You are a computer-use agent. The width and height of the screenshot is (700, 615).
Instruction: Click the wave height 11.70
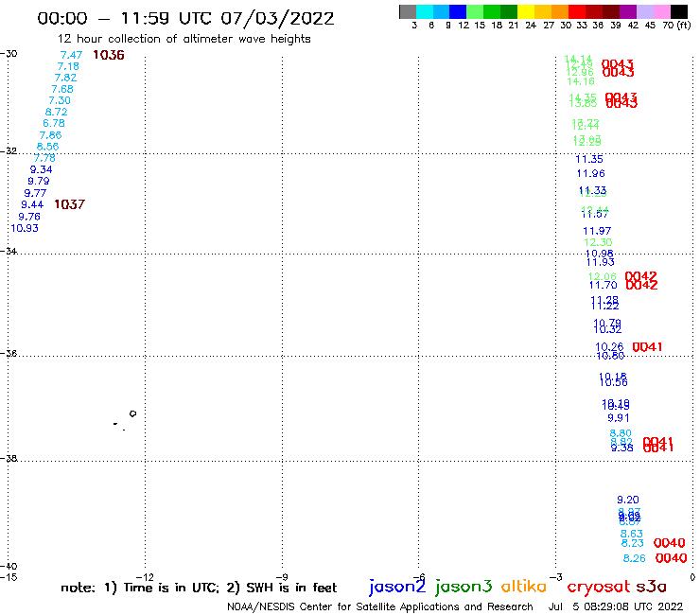(x=604, y=285)
